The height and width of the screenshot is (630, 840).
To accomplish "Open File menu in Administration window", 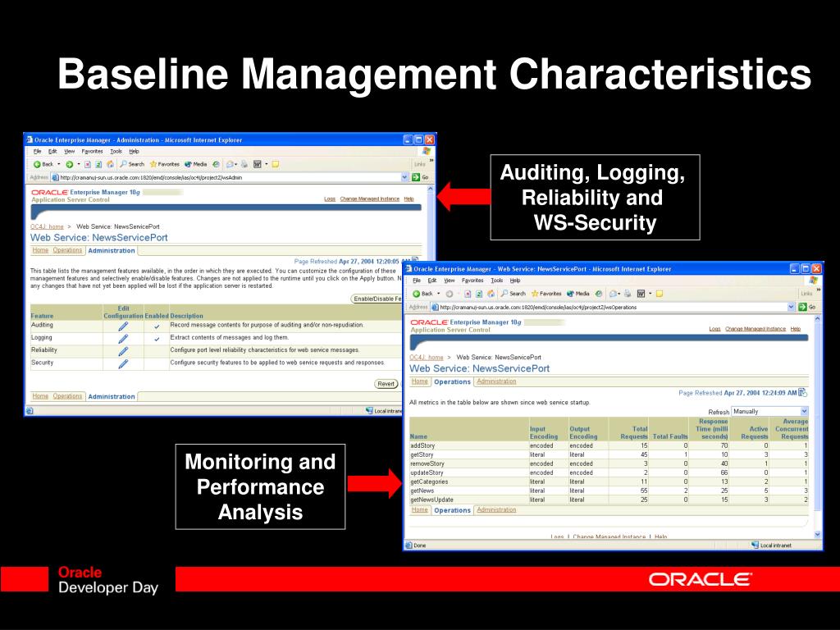I will (38, 152).
